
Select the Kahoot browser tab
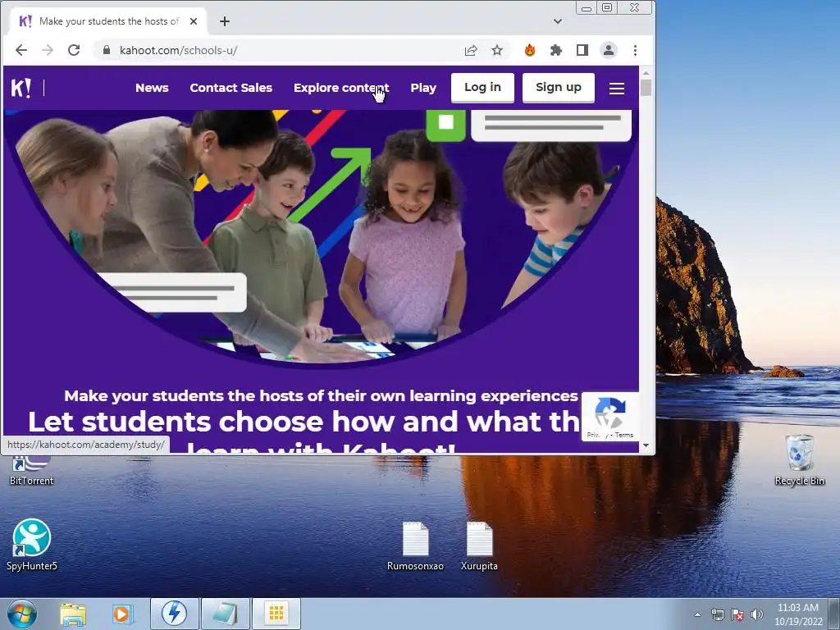point(108,21)
